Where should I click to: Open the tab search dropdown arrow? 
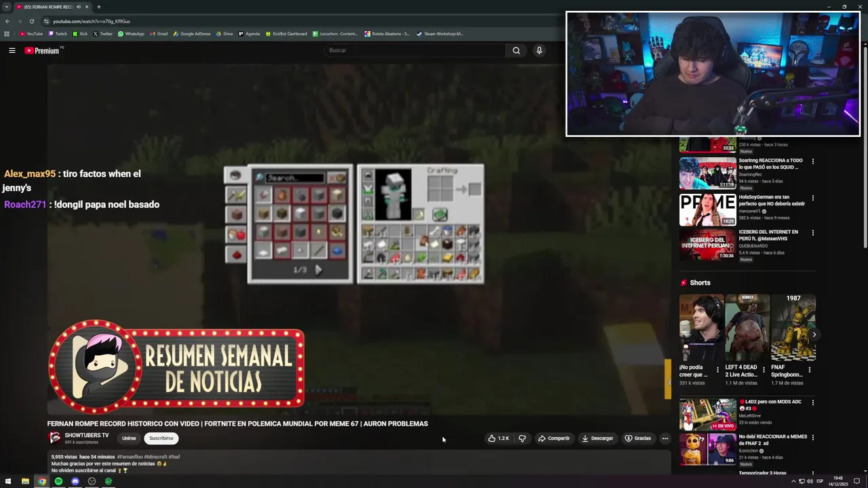(x=6, y=7)
